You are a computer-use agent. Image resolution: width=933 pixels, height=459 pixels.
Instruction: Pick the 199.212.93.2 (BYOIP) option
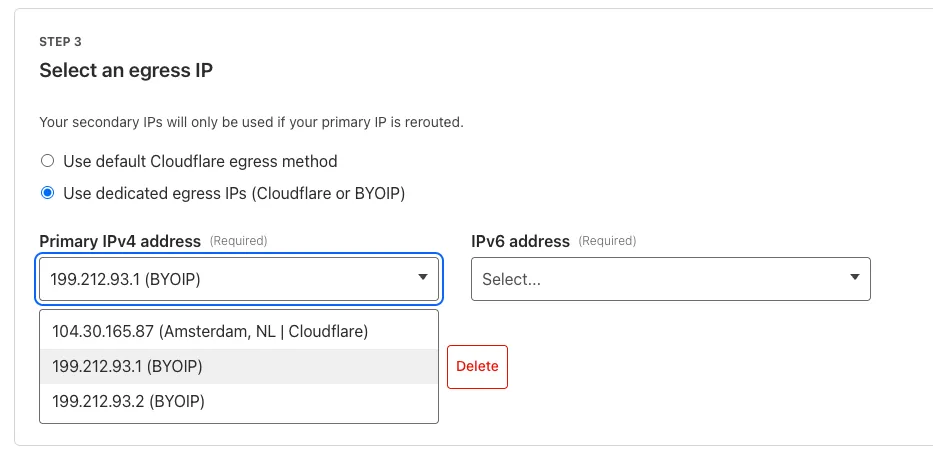click(x=128, y=401)
